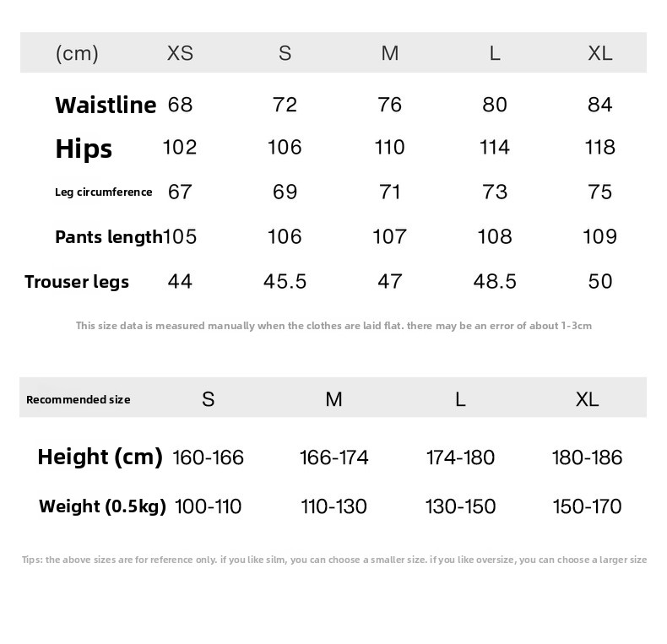This screenshot has width=667, height=644.
Task: Click the Hips row label
Action: 84,149
